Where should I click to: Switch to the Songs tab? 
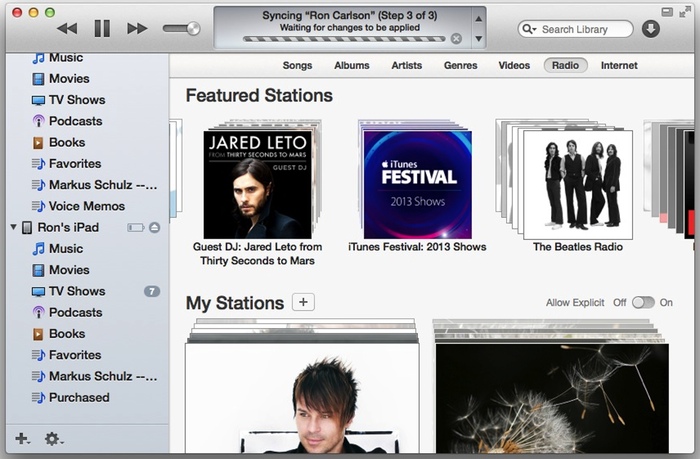297,66
